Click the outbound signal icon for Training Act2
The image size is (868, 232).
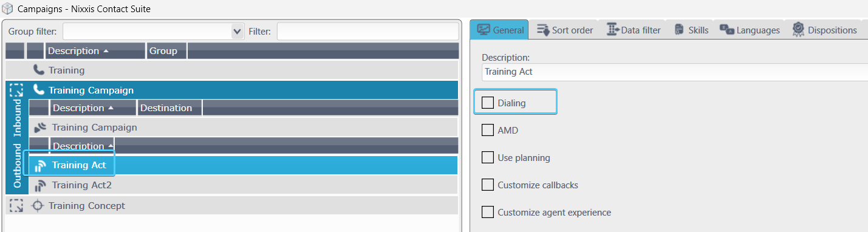pyautogui.click(x=41, y=185)
